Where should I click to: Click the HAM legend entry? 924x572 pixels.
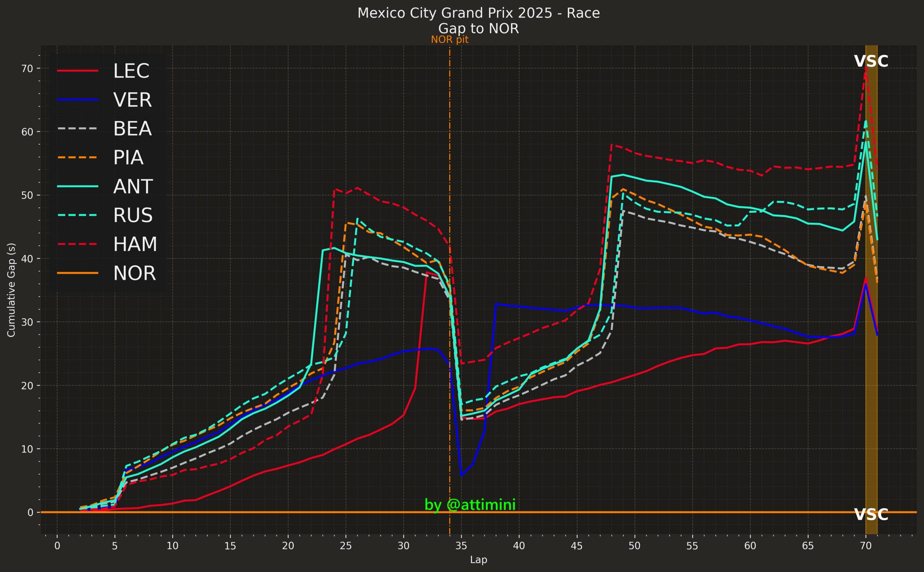[x=135, y=244]
